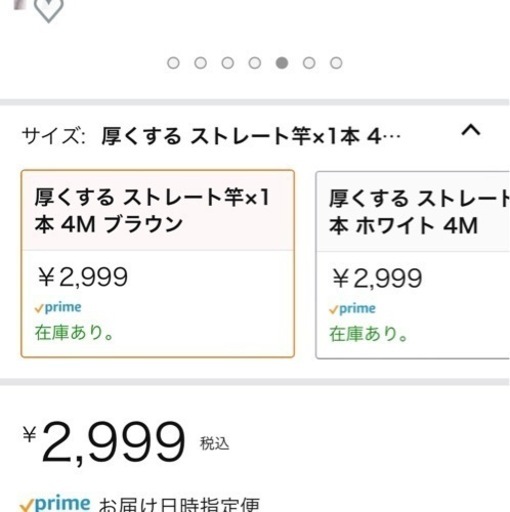
Task: Select seventh image carousel dot
Action: [336, 63]
